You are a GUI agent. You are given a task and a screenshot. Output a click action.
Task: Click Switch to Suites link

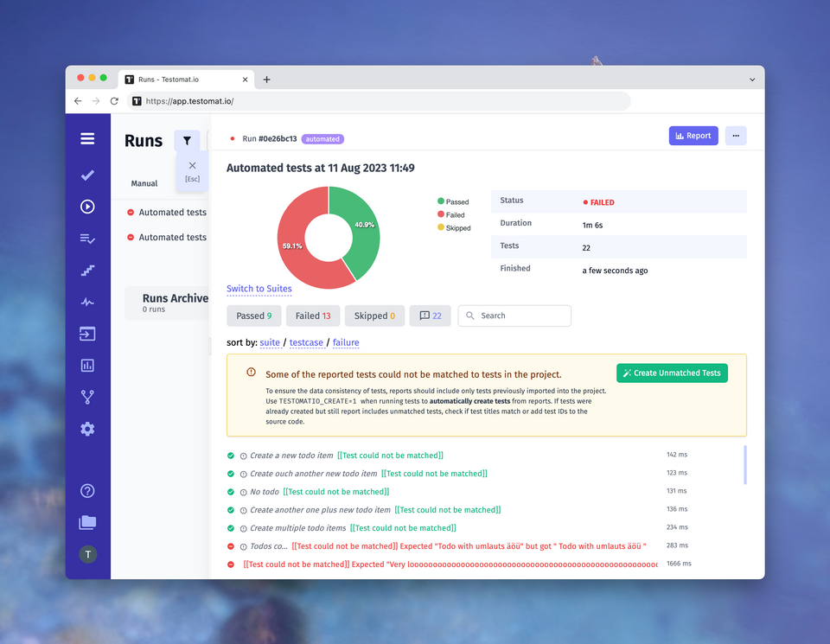259,289
